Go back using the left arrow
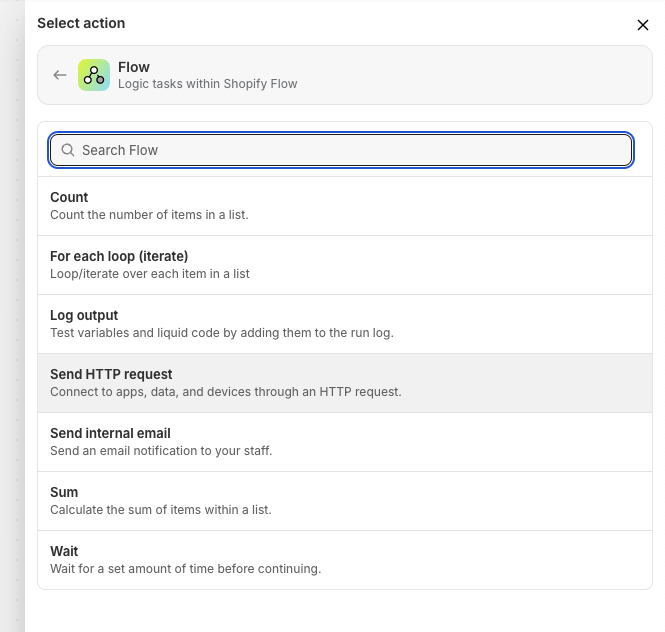The width and height of the screenshot is (665, 632). click(60, 75)
